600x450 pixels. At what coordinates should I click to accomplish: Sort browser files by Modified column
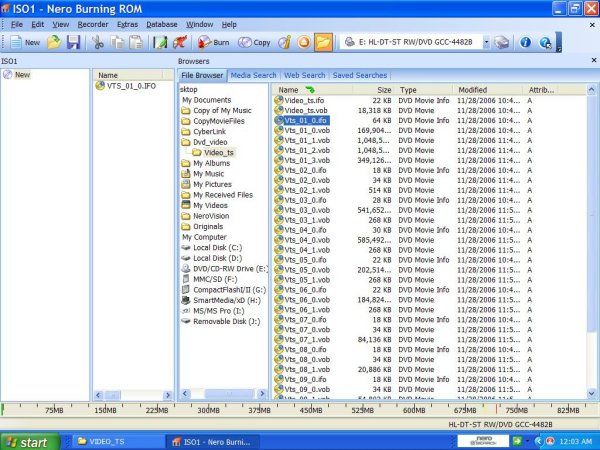point(488,90)
